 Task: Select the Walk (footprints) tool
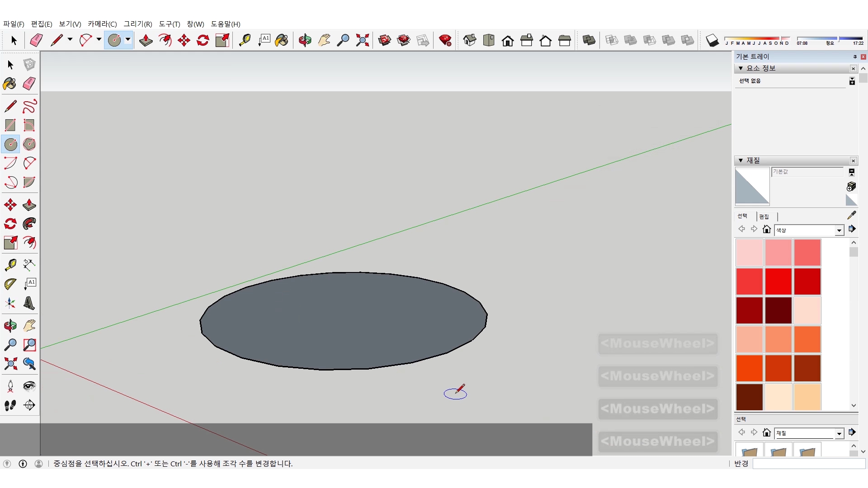10,405
